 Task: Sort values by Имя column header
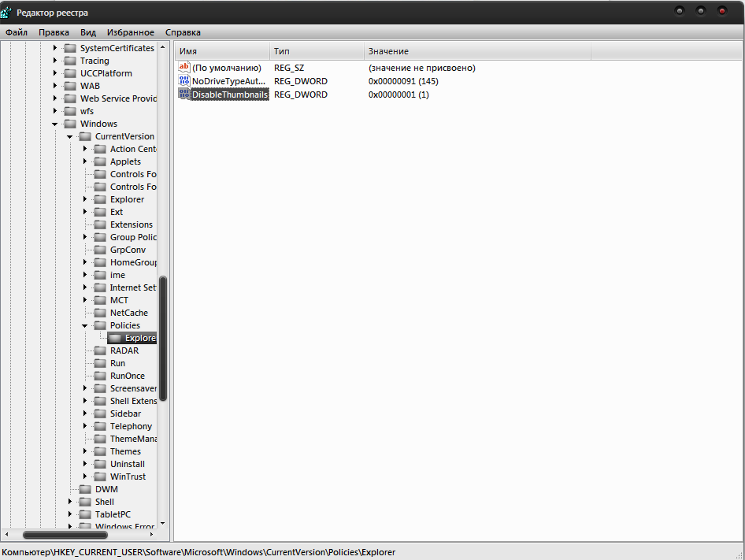pyautogui.click(x=221, y=51)
